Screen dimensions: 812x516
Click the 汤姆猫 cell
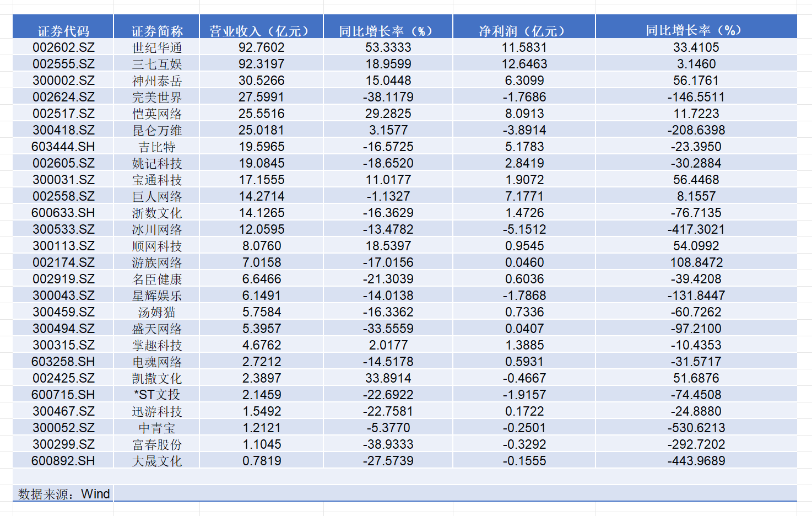coord(157,312)
